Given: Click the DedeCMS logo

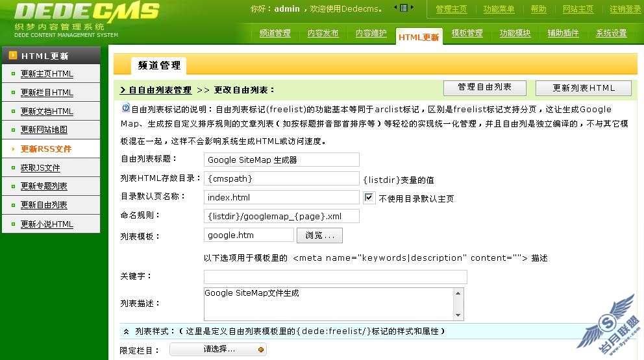Looking at the screenshot, I should (86, 12).
